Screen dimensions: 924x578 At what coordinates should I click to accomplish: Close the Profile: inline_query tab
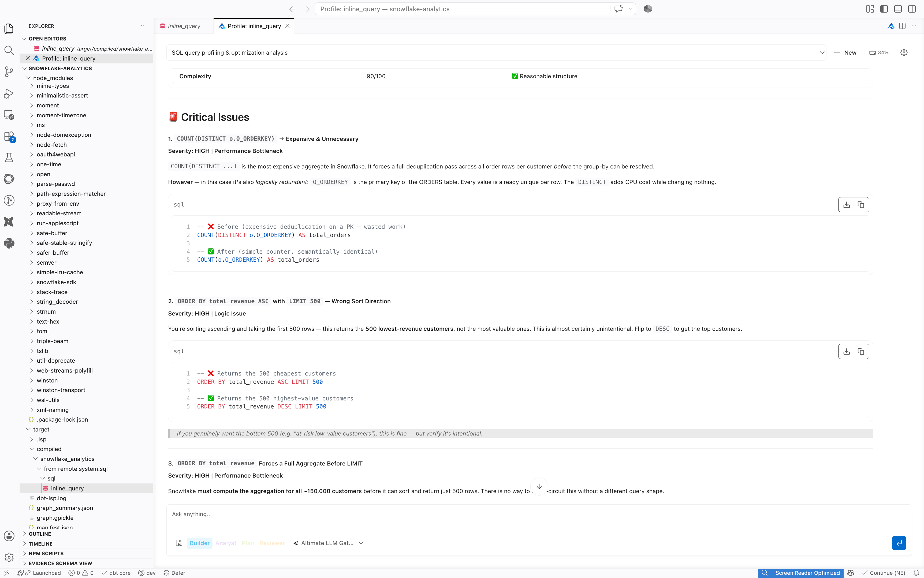point(287,26)
